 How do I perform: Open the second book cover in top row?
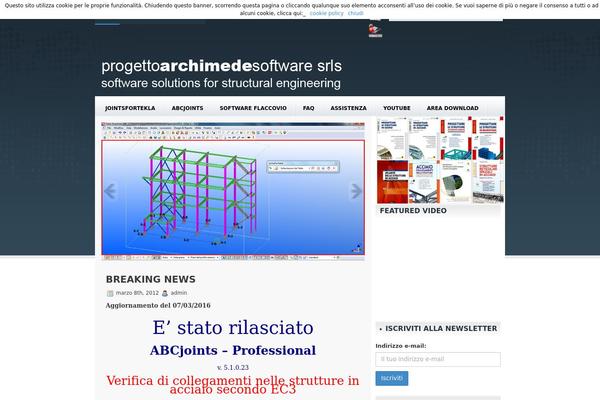[424, 139]
